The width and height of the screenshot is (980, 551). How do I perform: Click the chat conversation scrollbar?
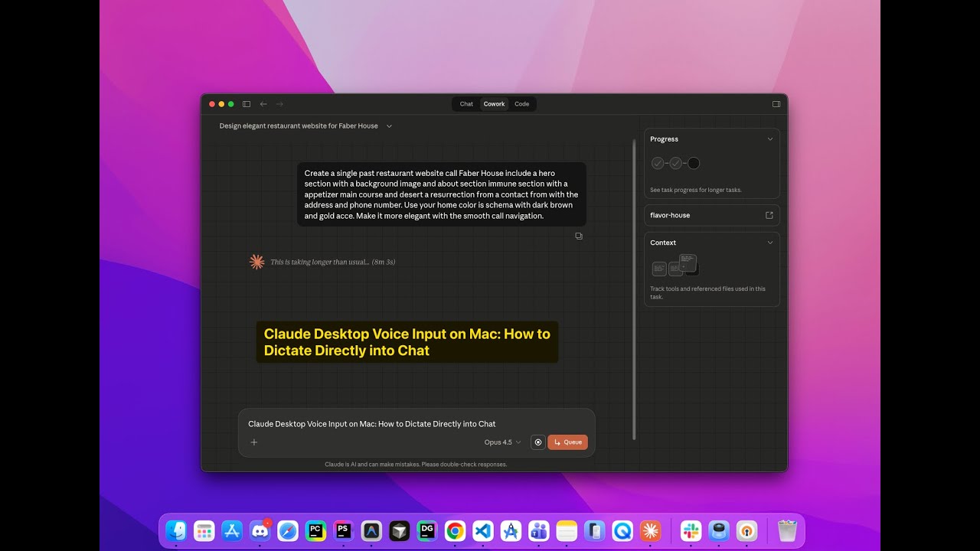tap(635, 289)
